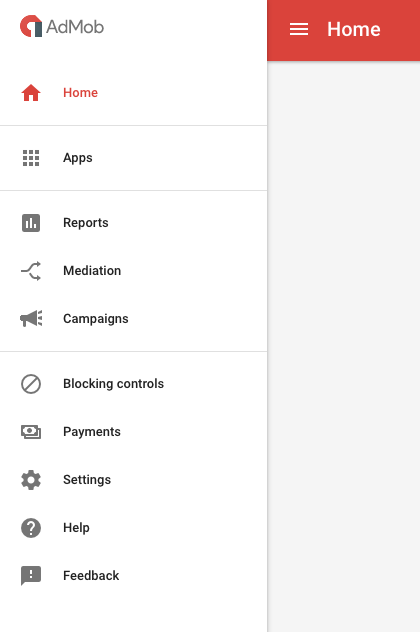Click the red Home house icon
This screenshot has height=632, width=420.
31,93
